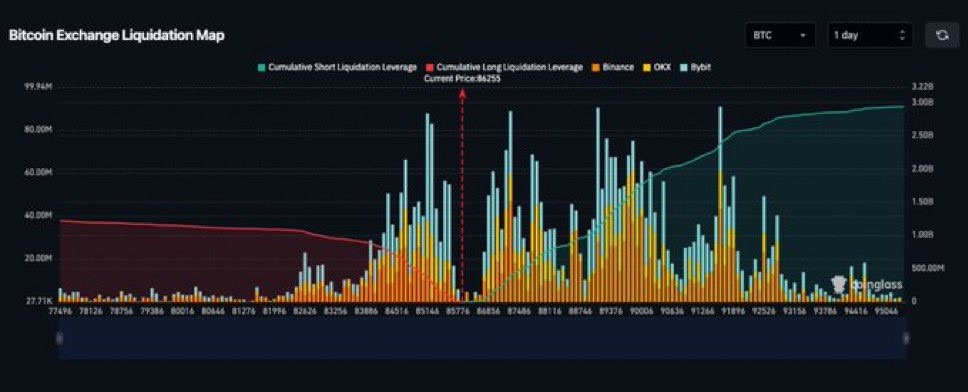Image resolution: width=968 pixels, height=392 pixels.
Task: Click the 91896 x-axis label
Action: tap(733, 312)
